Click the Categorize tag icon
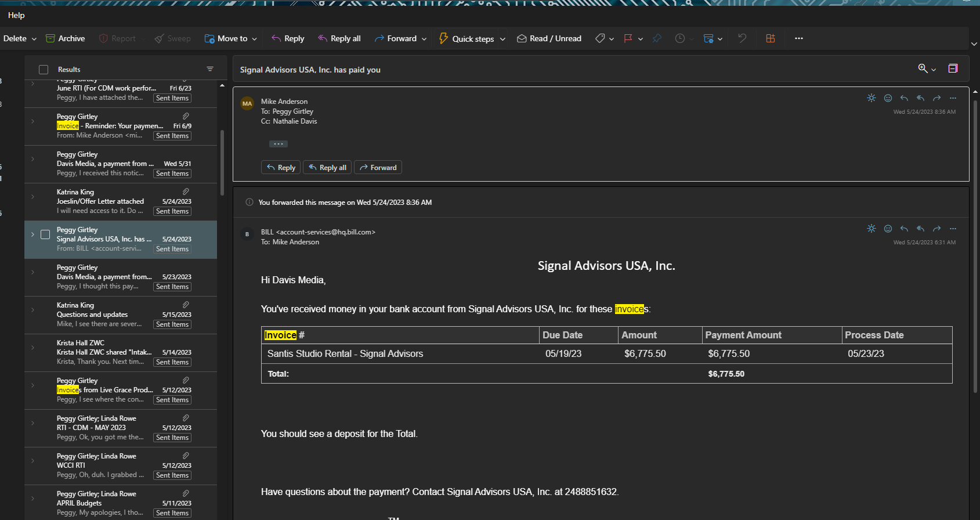The width and height of the screenshot is (980, 520). coord(600,38)
